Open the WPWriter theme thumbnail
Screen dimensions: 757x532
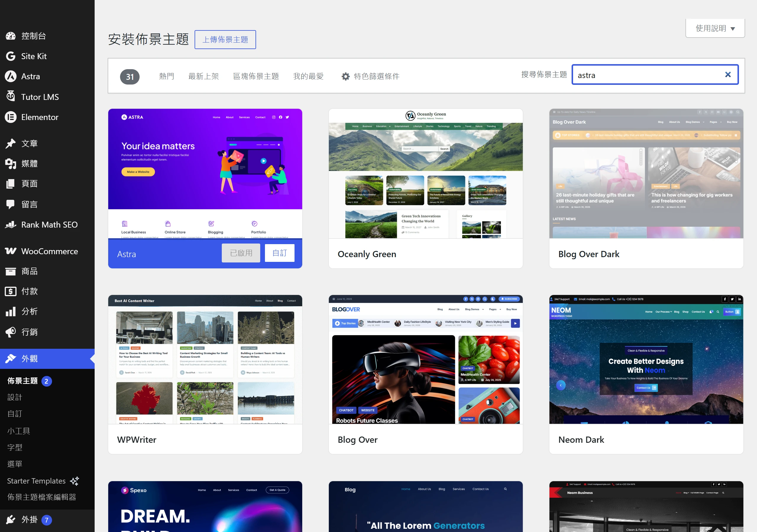(205, 359)
